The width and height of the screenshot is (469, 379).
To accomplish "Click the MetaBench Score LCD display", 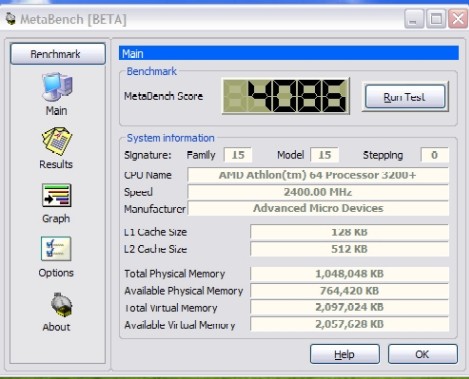I will point(286,96).
